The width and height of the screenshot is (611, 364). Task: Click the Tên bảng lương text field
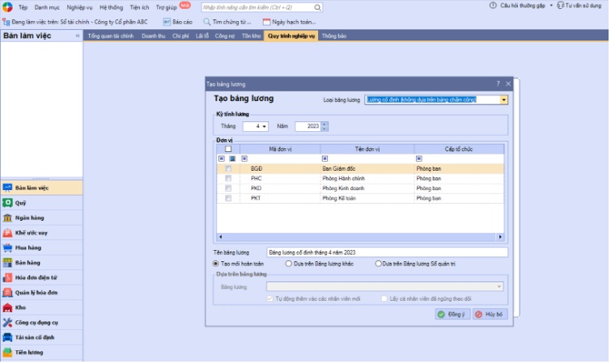[387, 252]
